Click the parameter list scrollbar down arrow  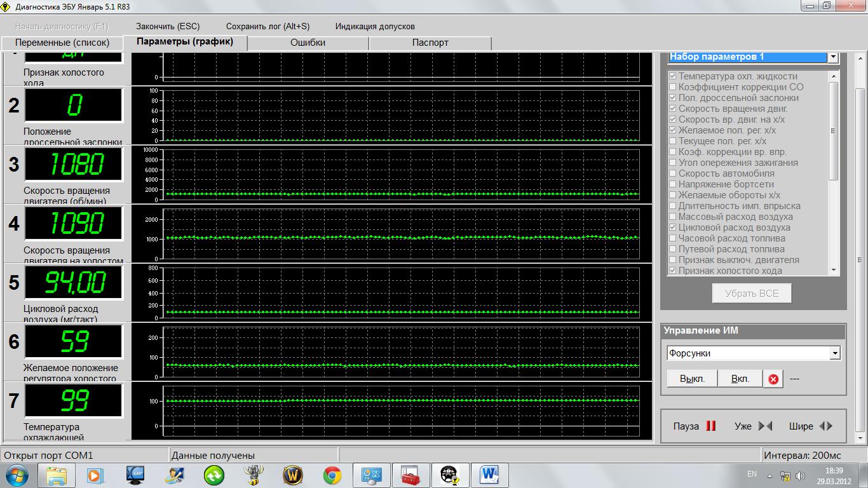834,270
